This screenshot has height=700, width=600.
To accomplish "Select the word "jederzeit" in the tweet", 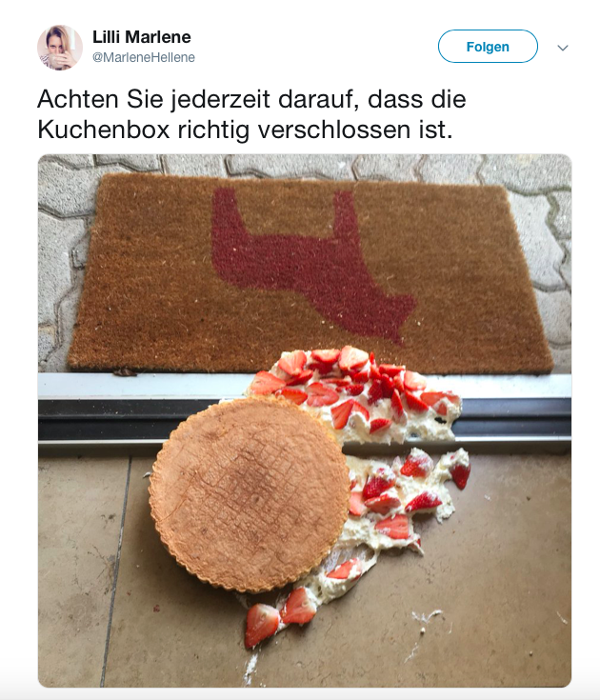I will point(220,100).
